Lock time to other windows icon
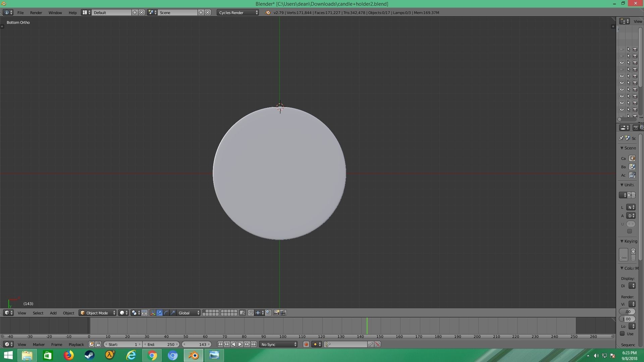The image size is (644, 362). coord(98,345)
